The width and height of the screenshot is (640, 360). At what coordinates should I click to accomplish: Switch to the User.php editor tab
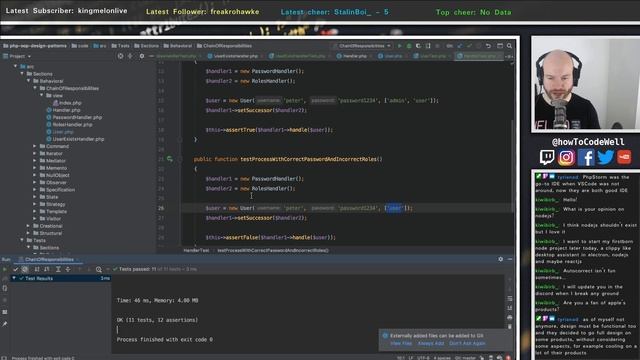pyautogui.click(x=391, y=56)
